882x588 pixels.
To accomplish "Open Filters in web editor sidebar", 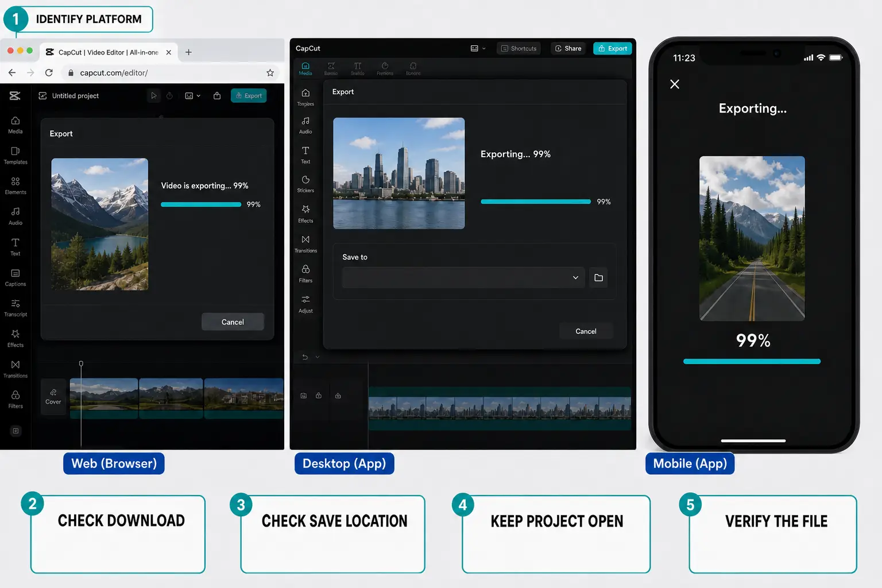I will 16,399.
